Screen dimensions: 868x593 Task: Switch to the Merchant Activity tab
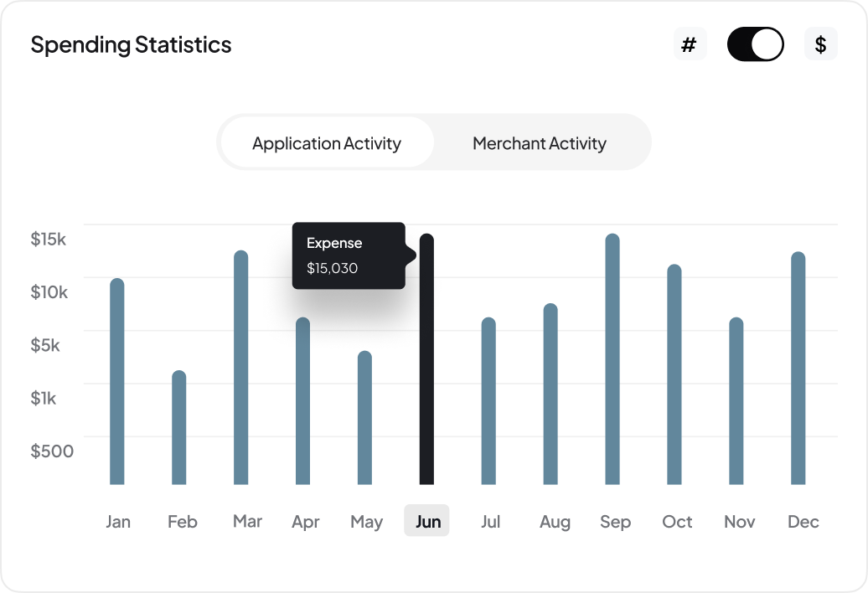pos(539,142)
